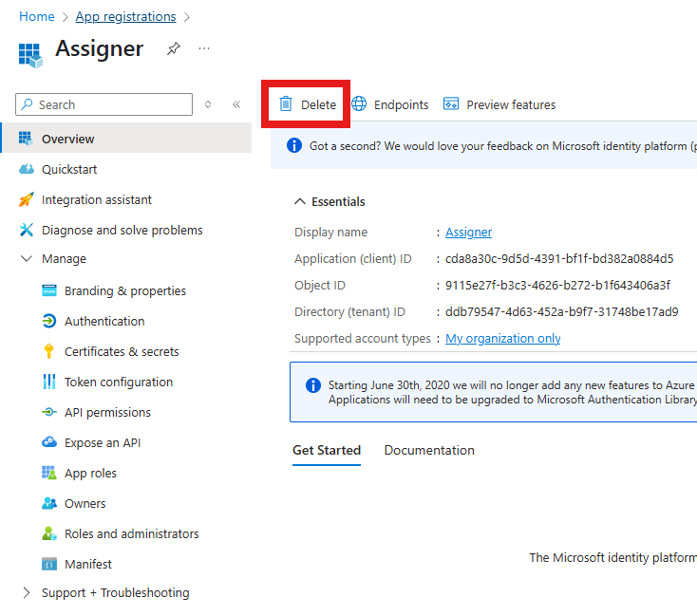Click the Quickstart cloud icon
Image resolution: width=697 pixels, height=616 pixels.
[27, 169]
